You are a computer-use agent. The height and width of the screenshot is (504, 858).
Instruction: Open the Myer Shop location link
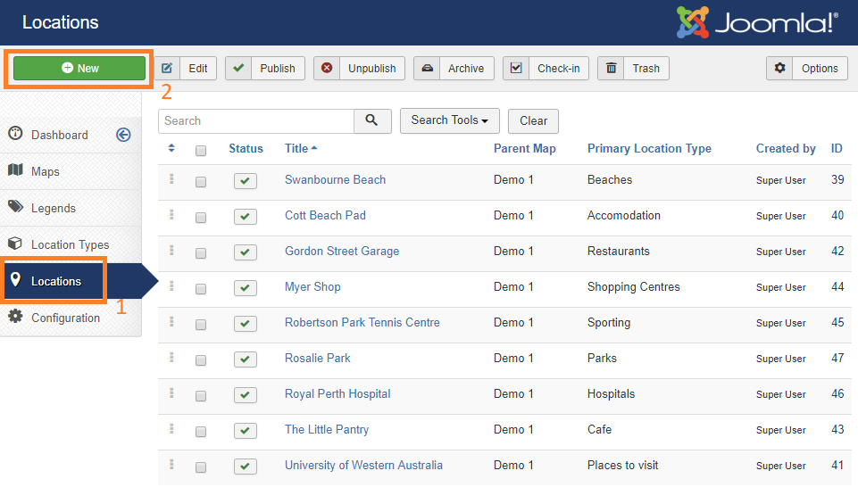pos(312,287)
